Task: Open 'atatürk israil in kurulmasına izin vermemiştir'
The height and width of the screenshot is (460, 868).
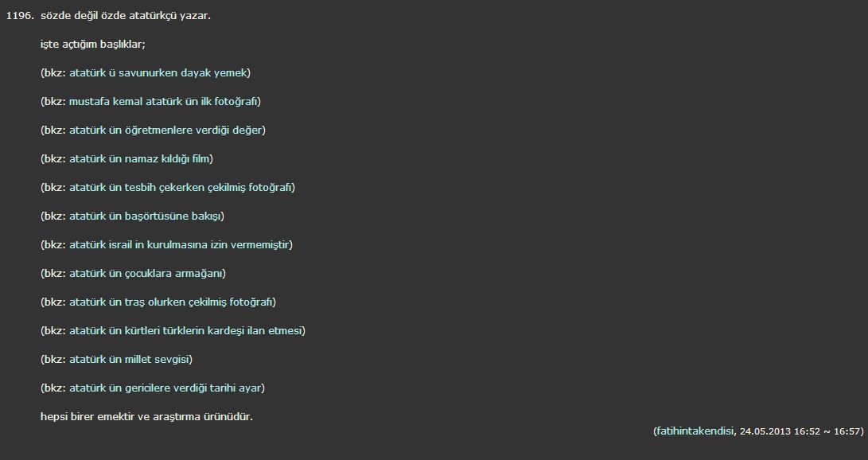Action: [x=181, y=244]
